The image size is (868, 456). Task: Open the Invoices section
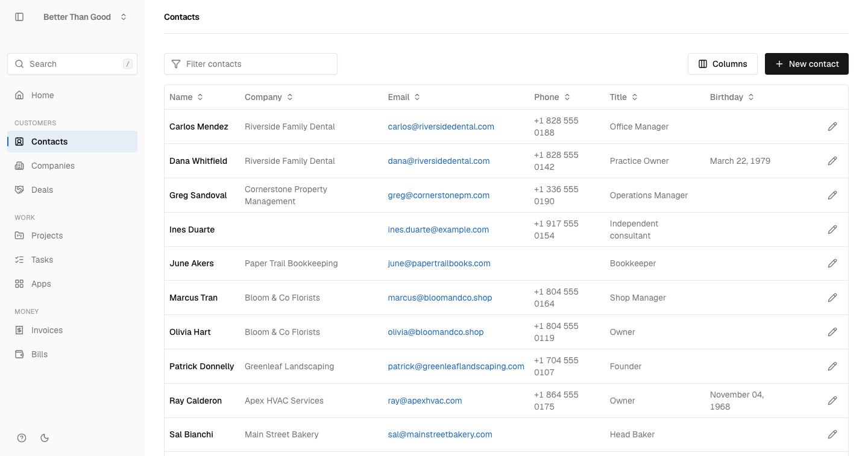tap(72, 330)
